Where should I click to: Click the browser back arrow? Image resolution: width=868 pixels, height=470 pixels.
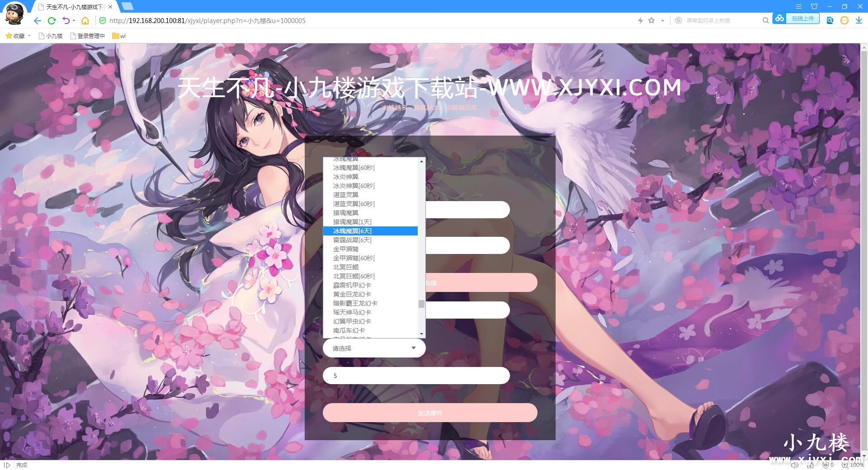(38, 21)
